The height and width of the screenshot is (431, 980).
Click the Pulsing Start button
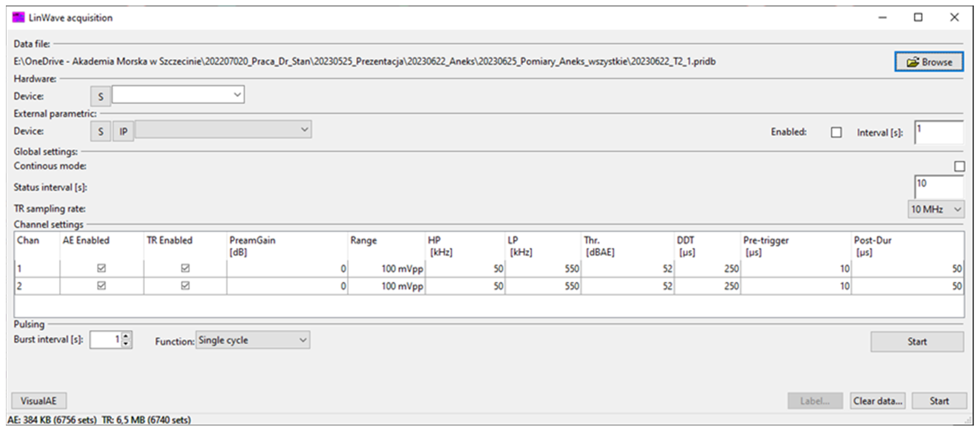tap(917, 342)
